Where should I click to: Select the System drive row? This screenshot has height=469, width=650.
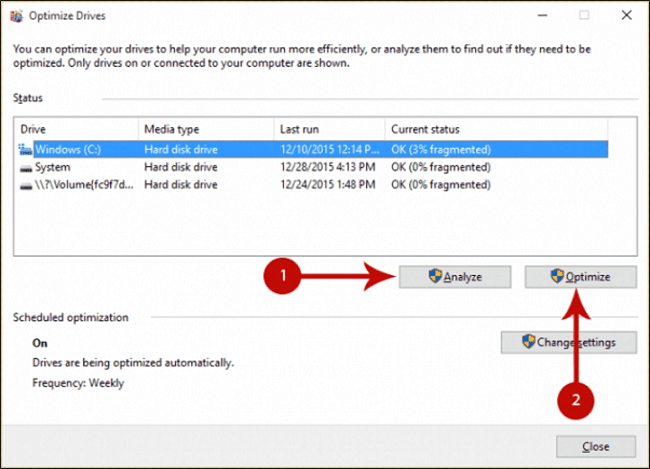(x=313, y=167)
